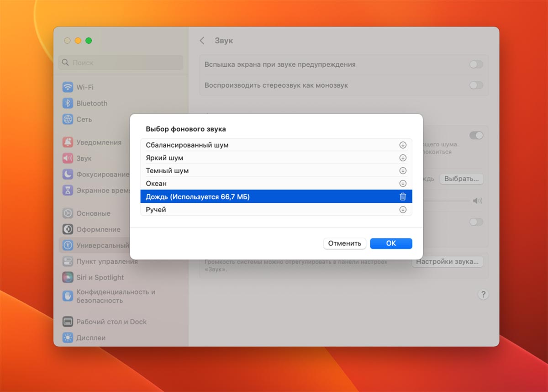Download the Океан sound
This screenshot has width=548, height=392.
click(x=403, y=183)
